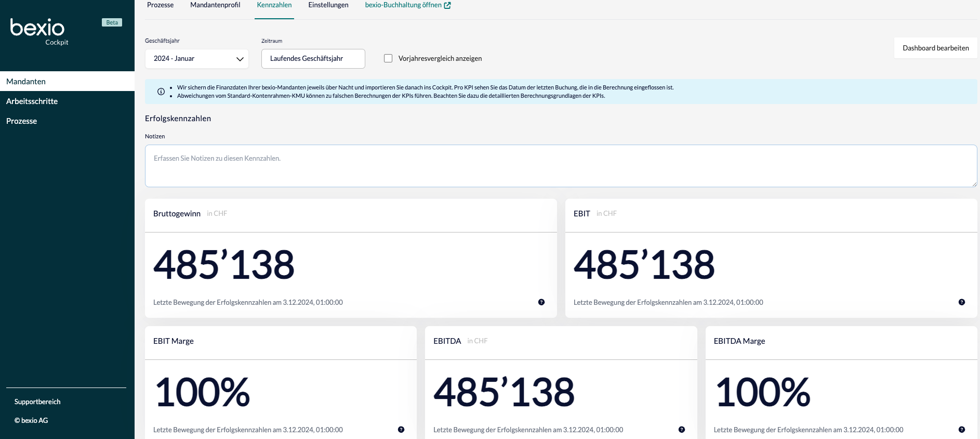
Task: Open the bexio-Buchhaltung öffnen link
Action: tap(403, 5)
